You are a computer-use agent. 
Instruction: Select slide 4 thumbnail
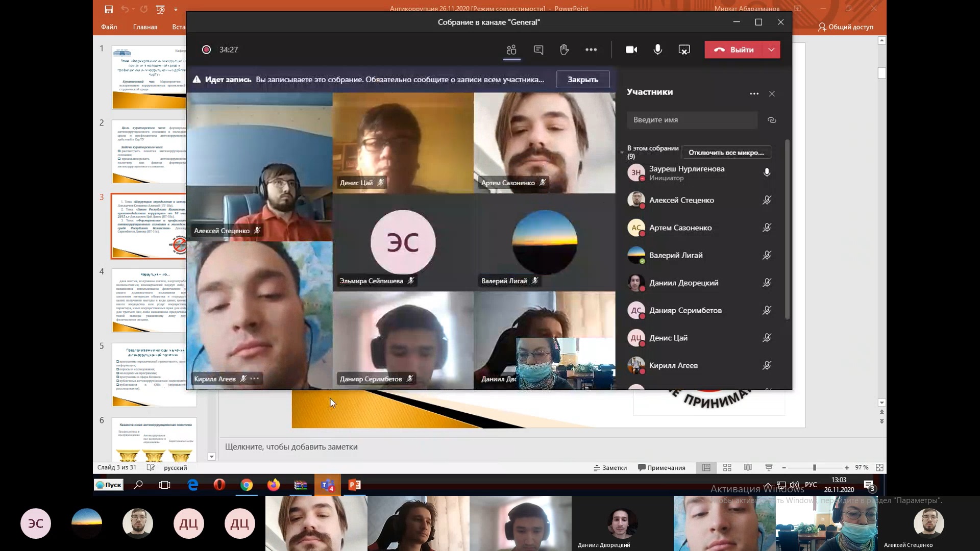tap(149, 300)
